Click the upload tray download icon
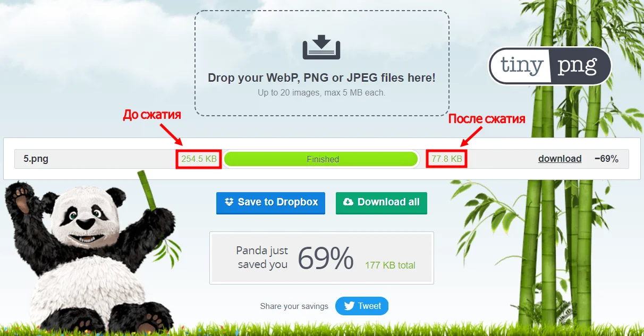Viewport: 644px width, 336px height. click(x=321, y=47)
